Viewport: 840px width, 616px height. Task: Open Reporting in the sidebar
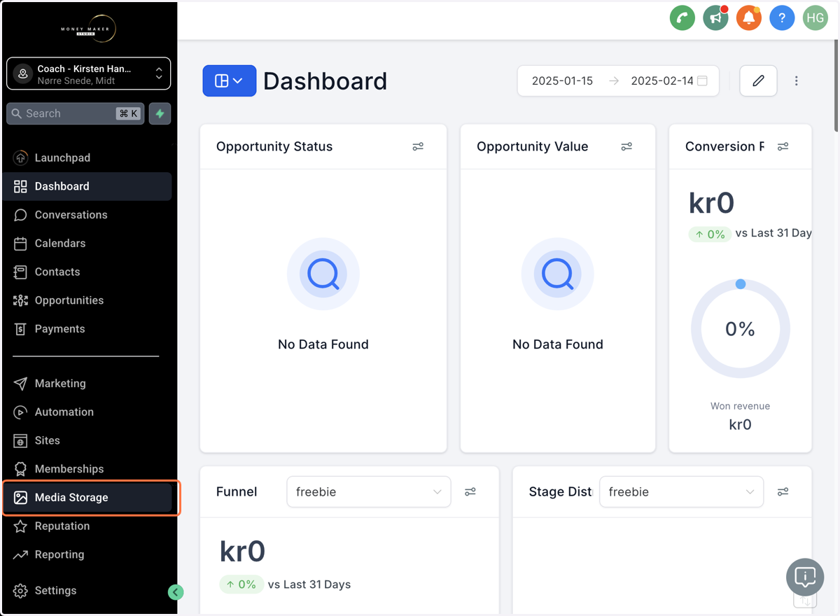87,554
